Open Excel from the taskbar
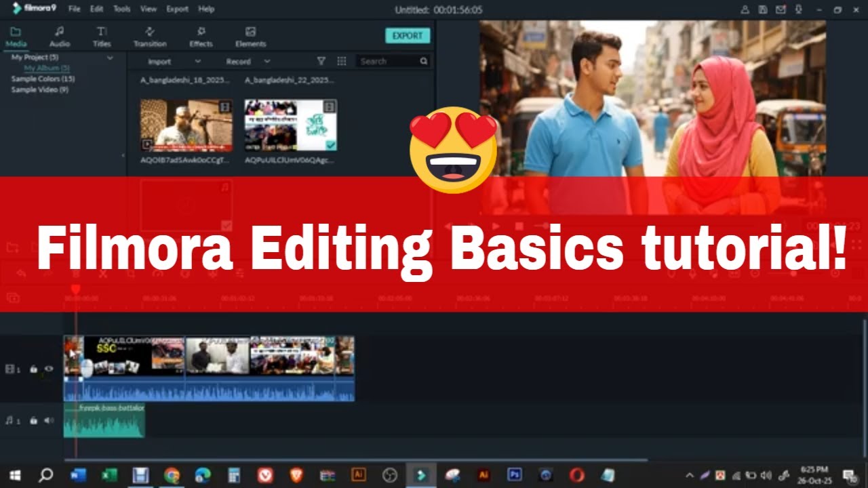868x488 pixels. point(109,475)
